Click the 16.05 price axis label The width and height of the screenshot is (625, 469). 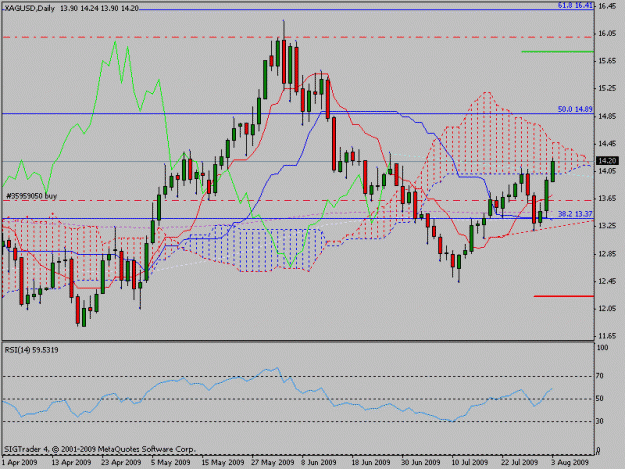point(607,33)
